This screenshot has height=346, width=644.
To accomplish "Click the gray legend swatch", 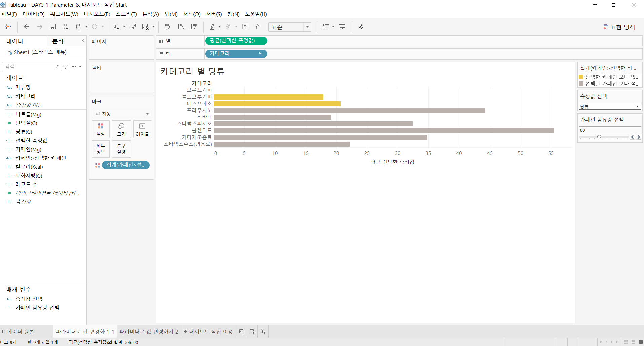I will 581,84.
